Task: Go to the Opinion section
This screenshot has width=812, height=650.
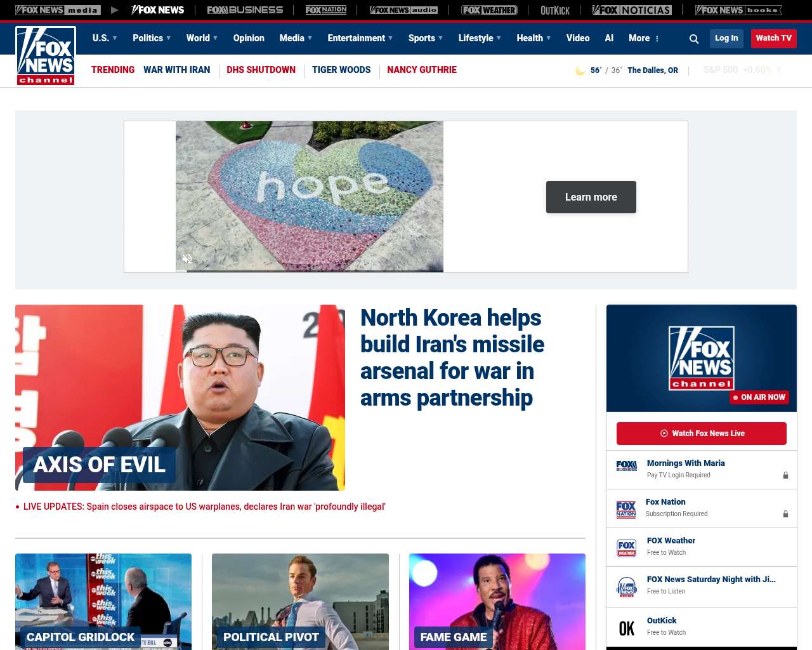Action: [249, 38]
